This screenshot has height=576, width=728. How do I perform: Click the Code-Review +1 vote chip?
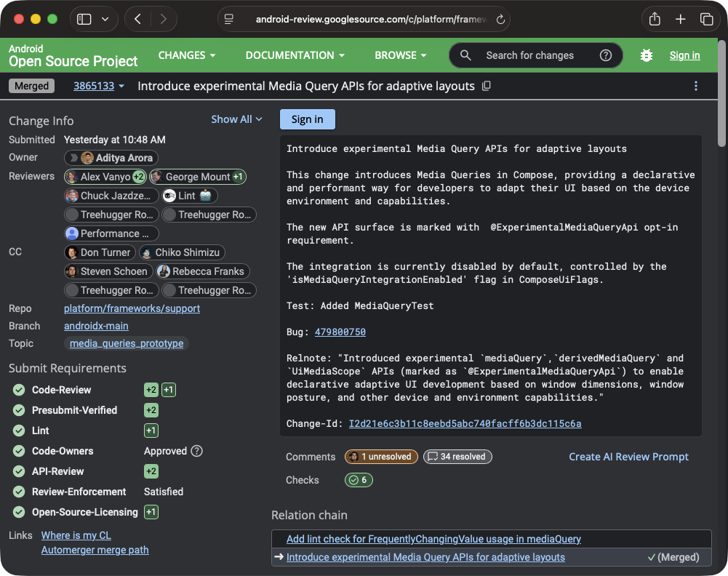[169, 390]
